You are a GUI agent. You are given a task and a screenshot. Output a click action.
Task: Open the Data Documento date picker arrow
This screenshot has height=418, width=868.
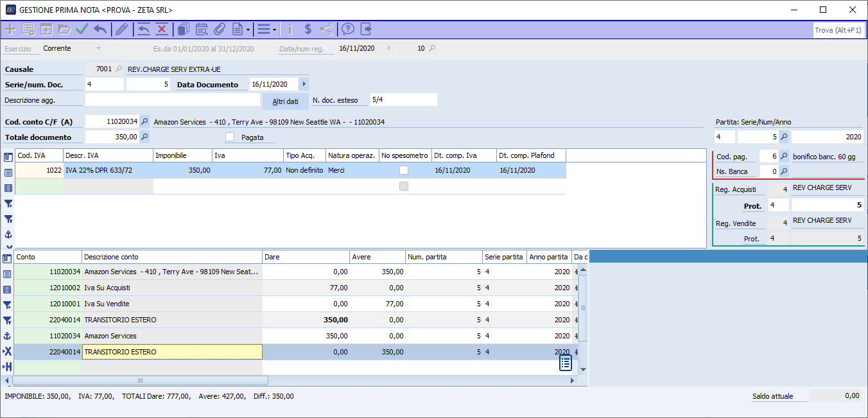304,84
